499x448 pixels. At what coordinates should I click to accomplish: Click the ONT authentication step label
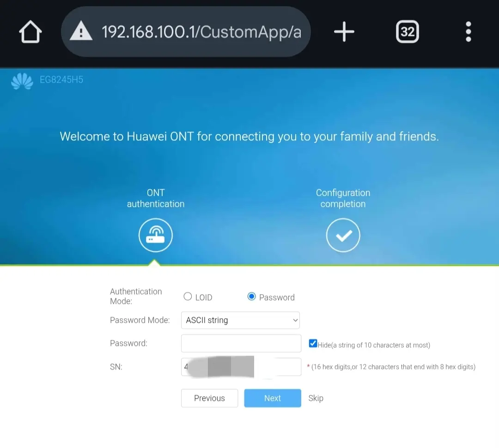pyautogui.click(x=156, y=198)
